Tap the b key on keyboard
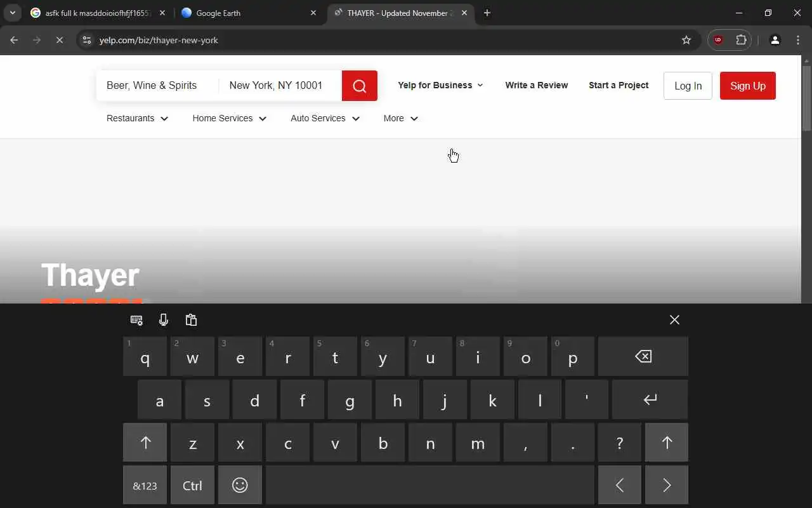Screen dimensions: 812x508 point(383,443)
